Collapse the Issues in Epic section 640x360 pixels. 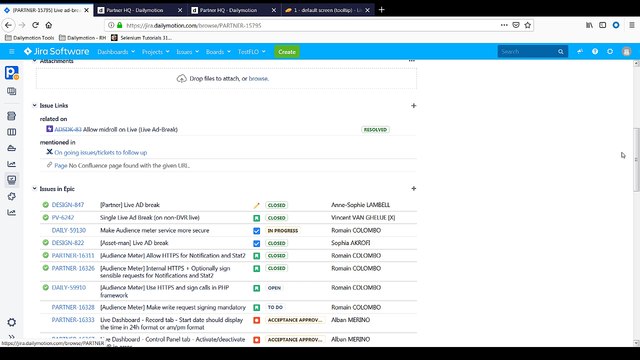34,189
